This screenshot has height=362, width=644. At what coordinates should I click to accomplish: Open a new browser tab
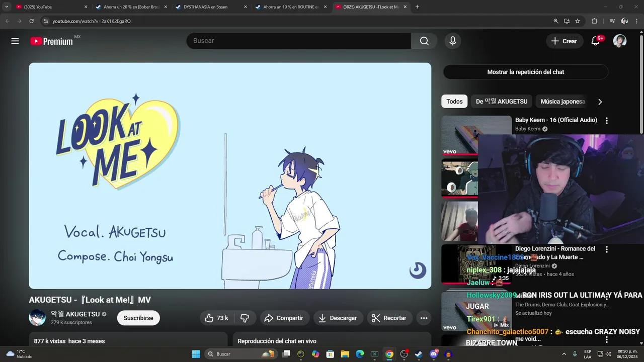pyautogui.click(x=417, y=7)
